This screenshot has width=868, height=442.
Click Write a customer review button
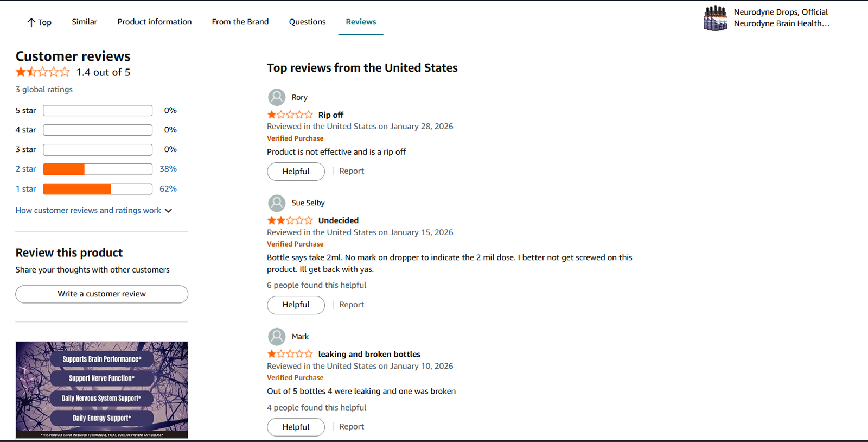(x=101, y=294)
